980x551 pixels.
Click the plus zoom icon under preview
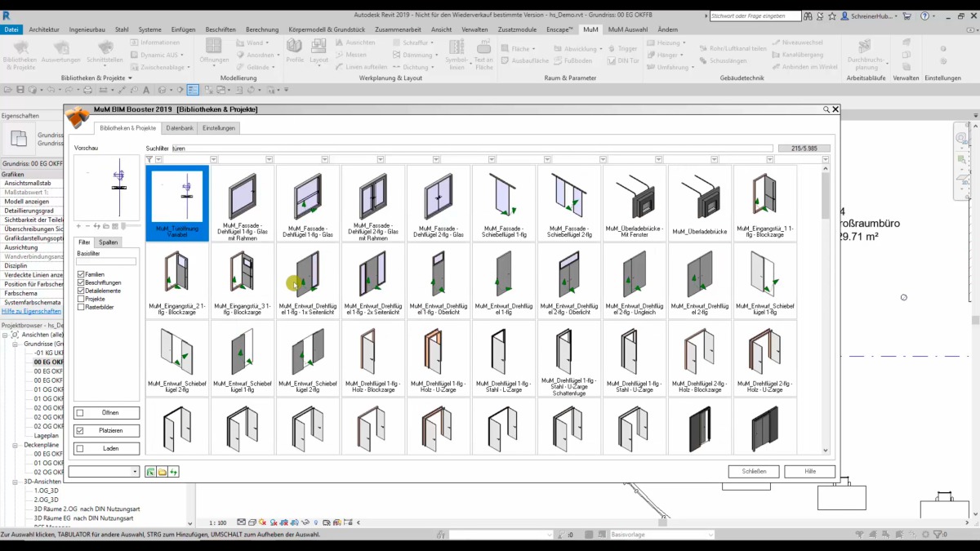(x=78, y=226)
